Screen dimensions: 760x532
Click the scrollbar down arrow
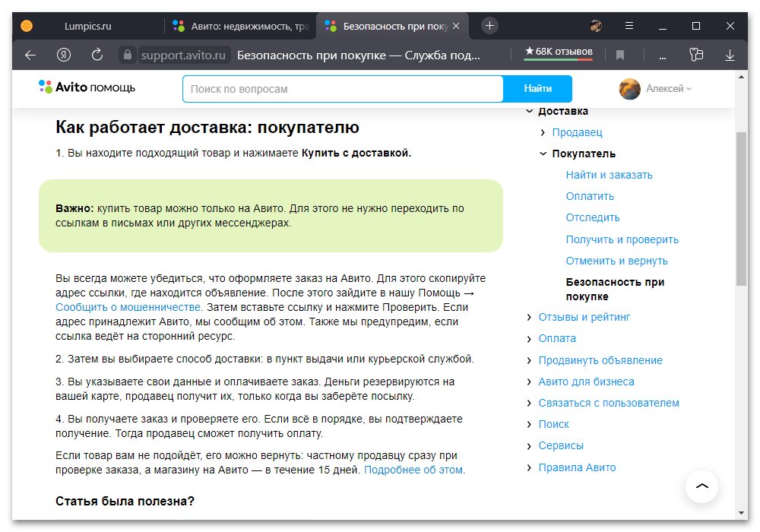(741, 512)
